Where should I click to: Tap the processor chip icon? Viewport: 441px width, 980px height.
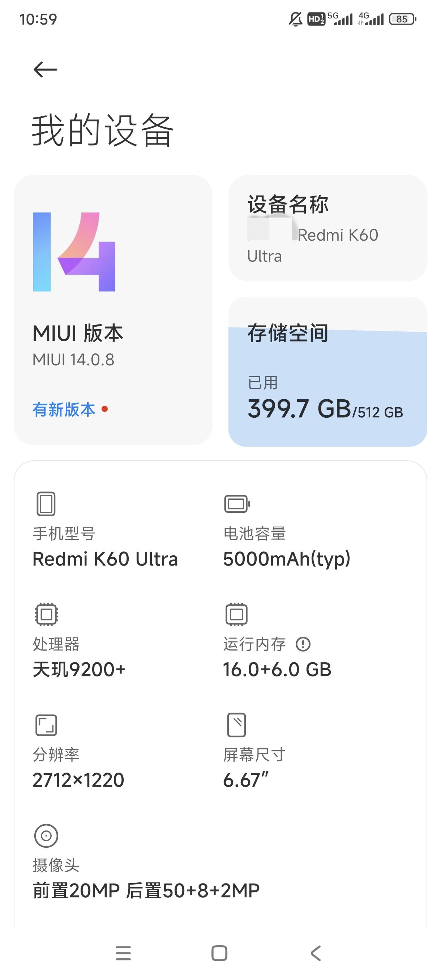pos(46,614)
